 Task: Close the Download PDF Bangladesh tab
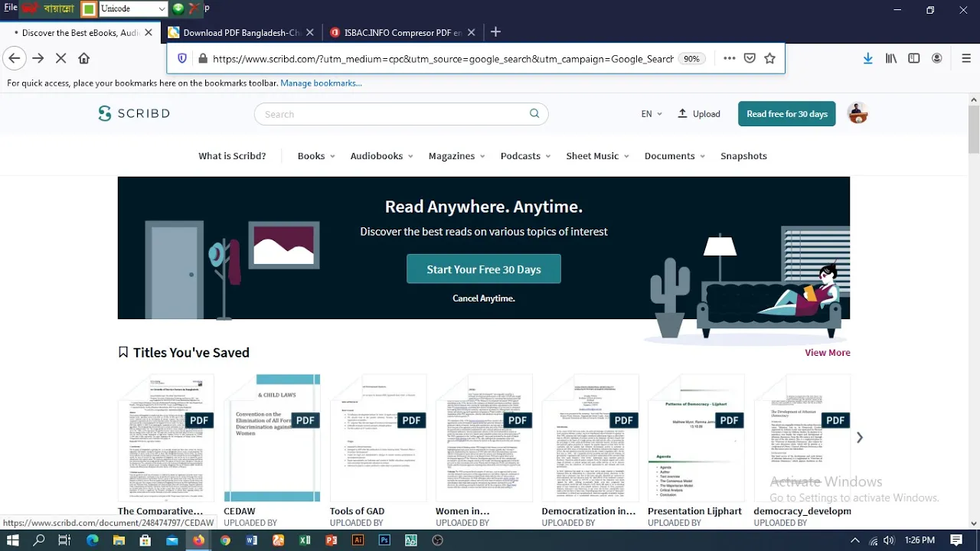point(309,32)
